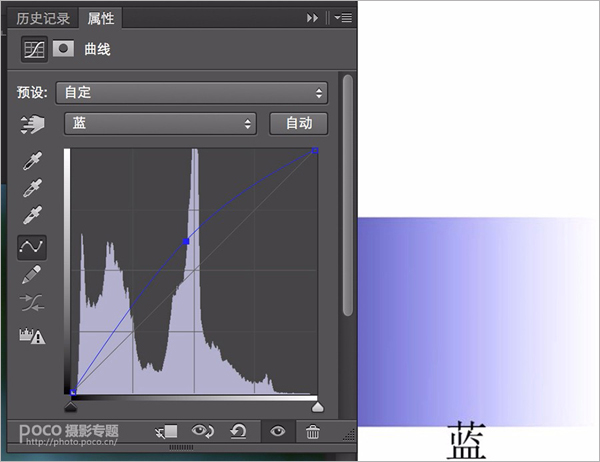Select the black point eyedropper
The image size is (600, 462).
[33, 160]
